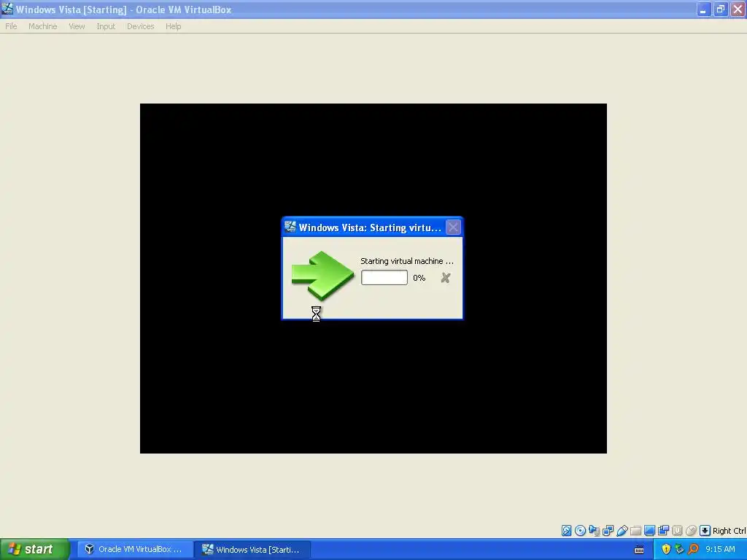Click the host key down-arrow icon
Viewport: 747px width, 560px height.
[705, 531]
